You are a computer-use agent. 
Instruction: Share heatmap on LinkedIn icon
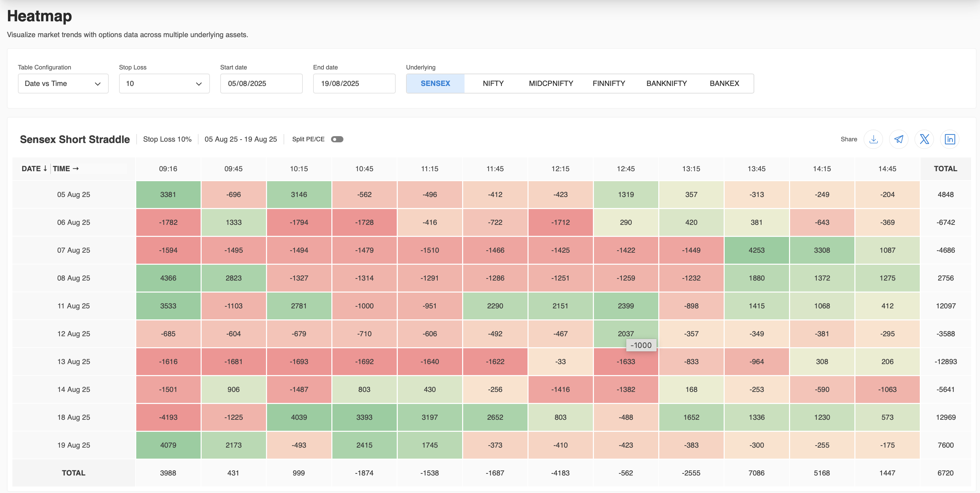point(950,139)
